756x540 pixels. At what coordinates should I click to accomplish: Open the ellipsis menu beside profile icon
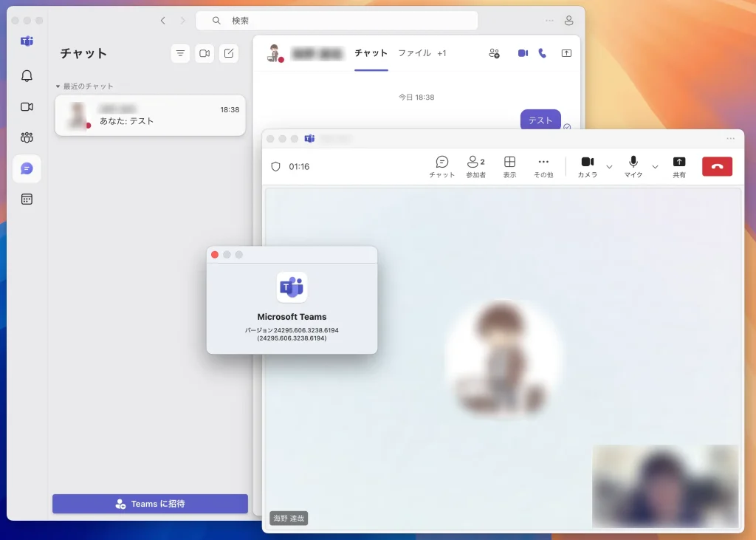point(549,20)
